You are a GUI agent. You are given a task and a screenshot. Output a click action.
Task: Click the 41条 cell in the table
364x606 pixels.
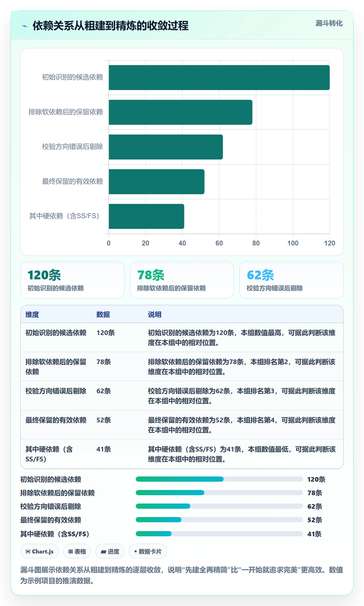[x=104, y=449]
